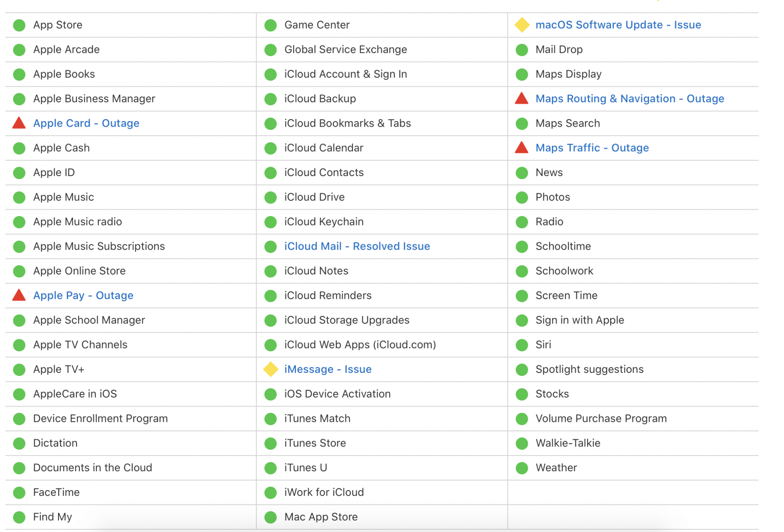Click green dot beside iCloud Mail
This screenshot has height=532, width=784.
(270, 247)
